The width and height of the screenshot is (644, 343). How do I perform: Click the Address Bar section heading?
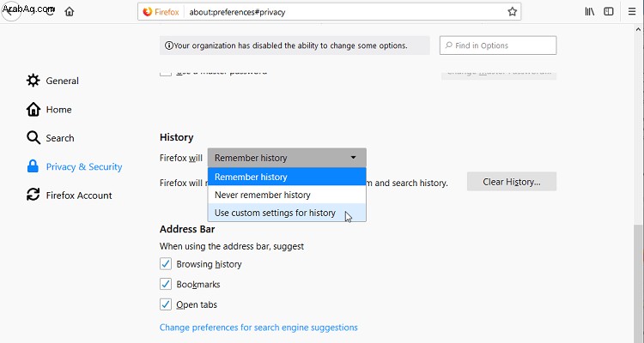(x=187, y=229)
